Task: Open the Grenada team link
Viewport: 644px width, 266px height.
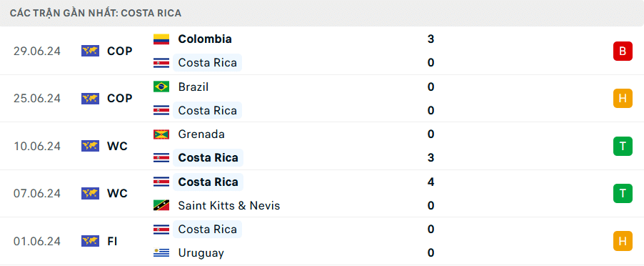Action: pos(201,134)
